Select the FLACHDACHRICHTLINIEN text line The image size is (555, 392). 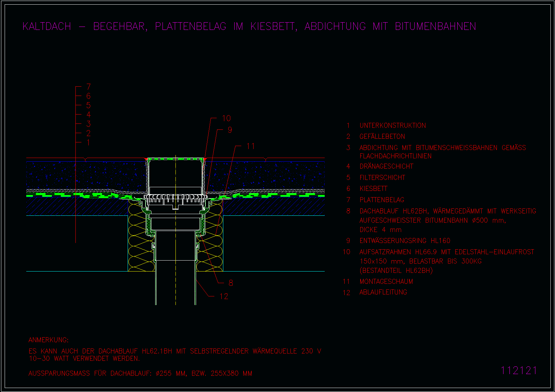click(x=395, y=156)
